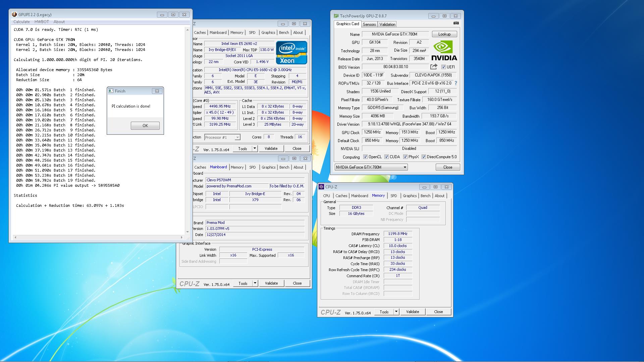
Task: Click the Clevo P570WM manufacturer field
Action: [x=255, y=180]
